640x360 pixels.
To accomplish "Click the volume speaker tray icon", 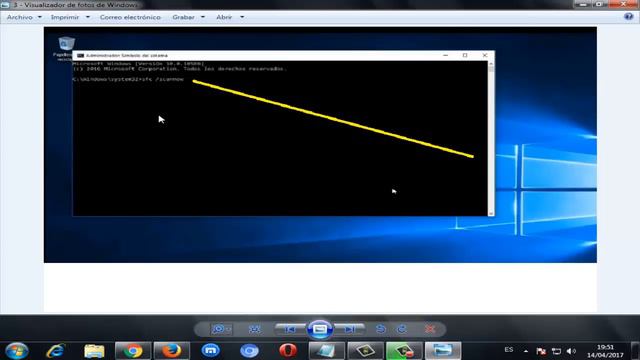I will coord(571,351).
